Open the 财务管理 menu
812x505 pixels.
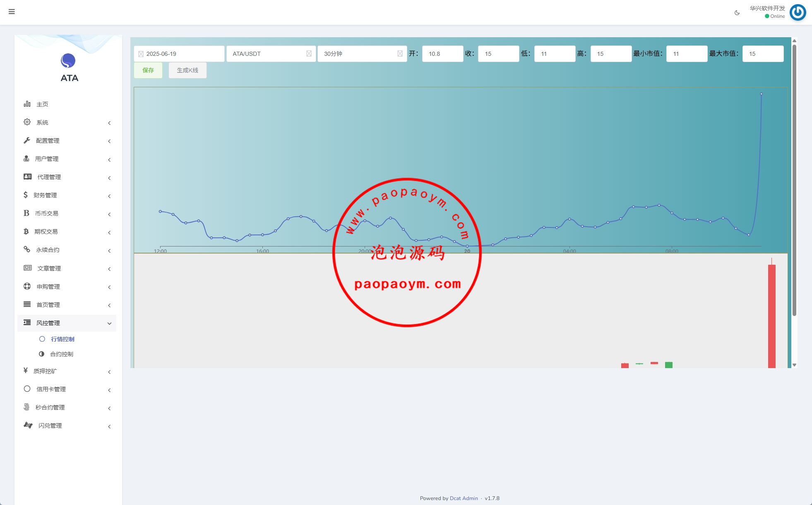click(46, 195)
